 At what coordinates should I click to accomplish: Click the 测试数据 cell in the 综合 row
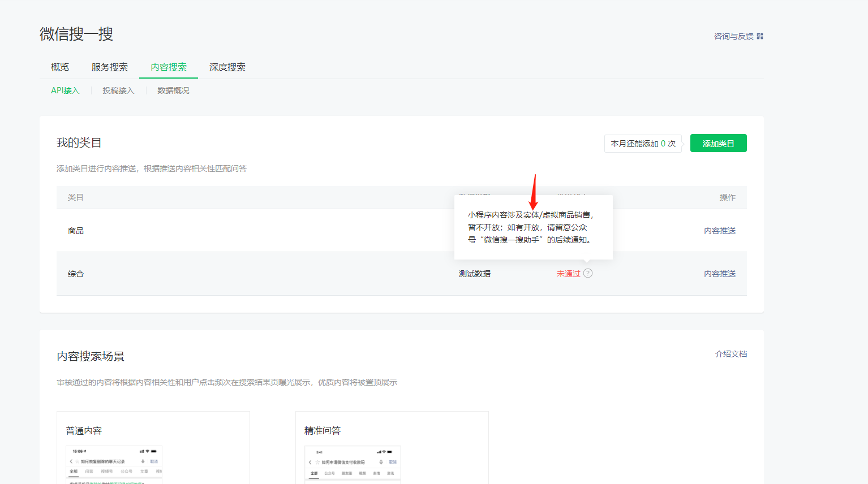click(x=475, y=274)
